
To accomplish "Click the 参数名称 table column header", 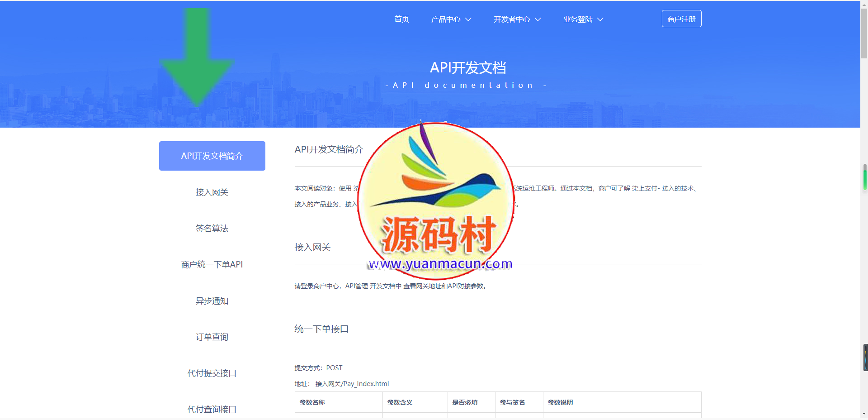I will [x=312, y=402].
